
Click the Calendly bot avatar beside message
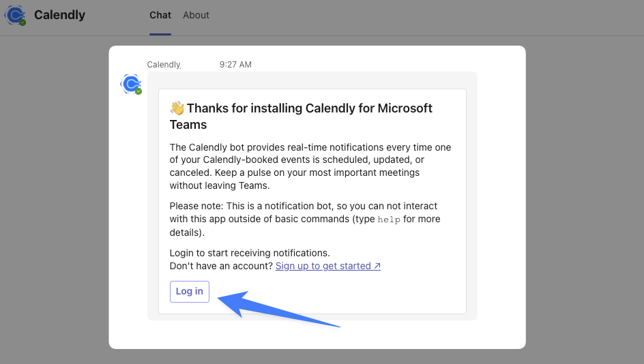130,84
